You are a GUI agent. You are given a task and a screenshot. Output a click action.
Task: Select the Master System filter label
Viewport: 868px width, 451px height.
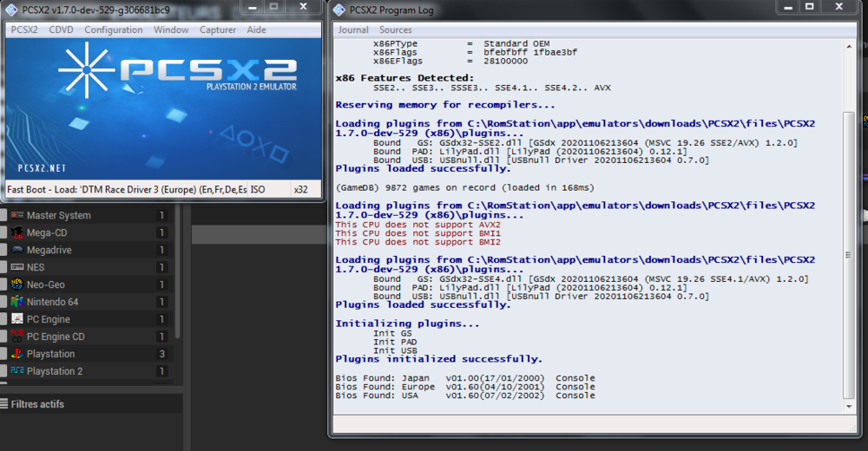tap(59, 215)
